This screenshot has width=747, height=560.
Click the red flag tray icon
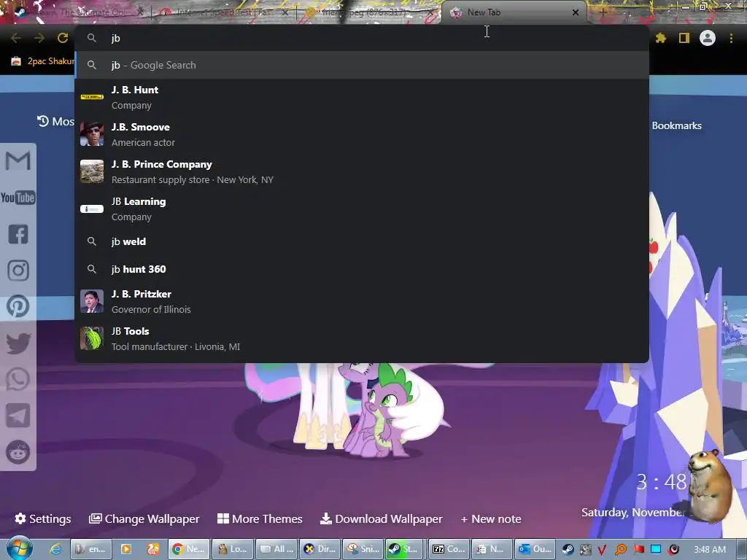[638, 550]
